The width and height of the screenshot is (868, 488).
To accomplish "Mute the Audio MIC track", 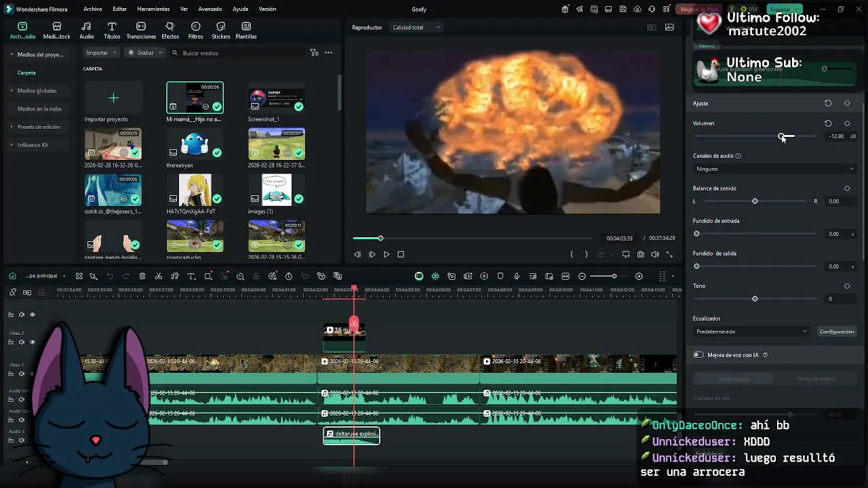I will [x=21, y=400].
